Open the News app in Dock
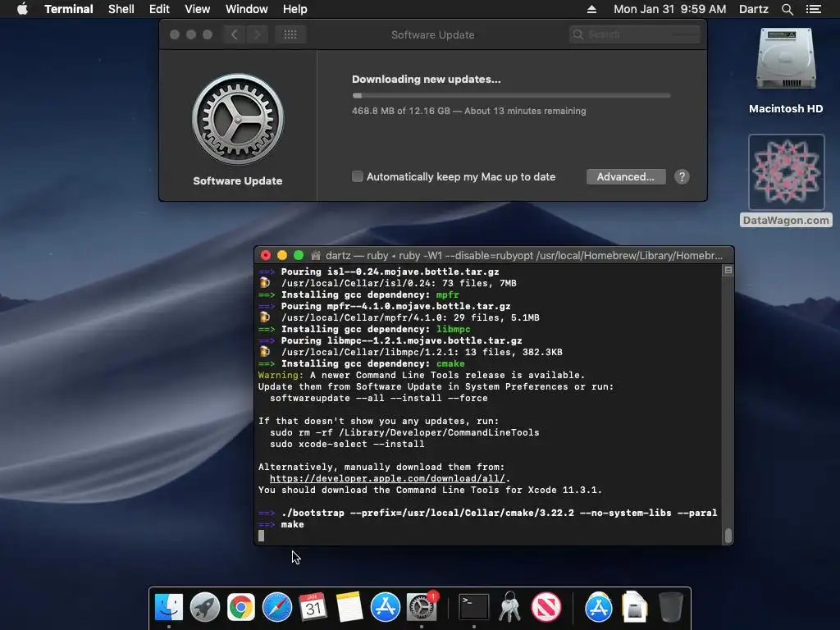This screenshot has height=630, width=840. click(x=546, y=607)
